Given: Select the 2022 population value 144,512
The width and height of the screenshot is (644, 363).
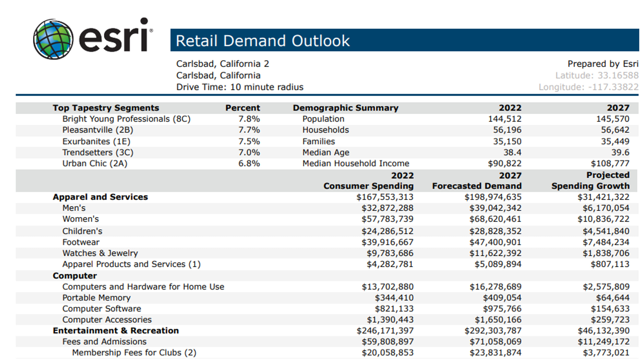Looking at the screenshot, I should tap(504, 119).
